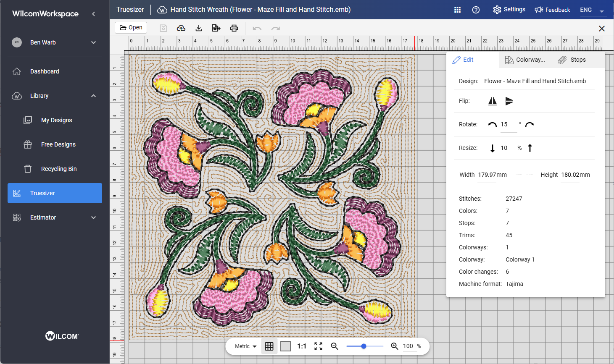The width and height of the screenshot is (614, 364).
Task: Click the Open button
Action: pos(131,28)
